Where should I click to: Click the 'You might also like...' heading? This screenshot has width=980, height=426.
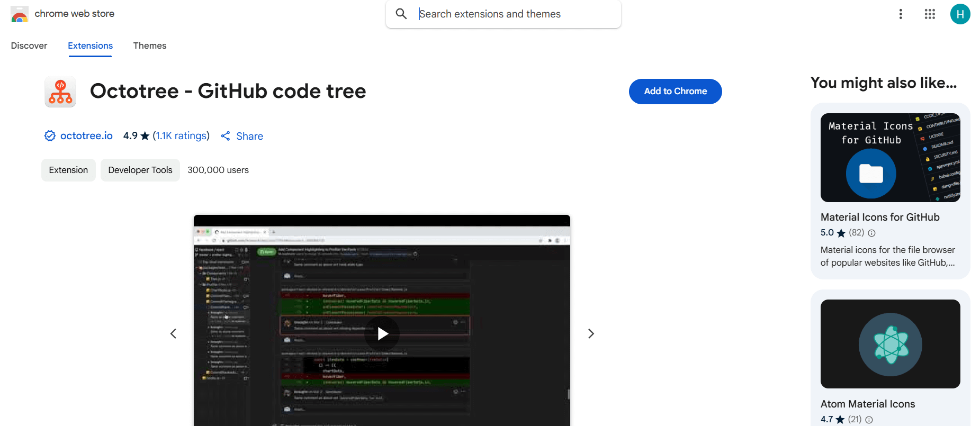tap(884, 83)
